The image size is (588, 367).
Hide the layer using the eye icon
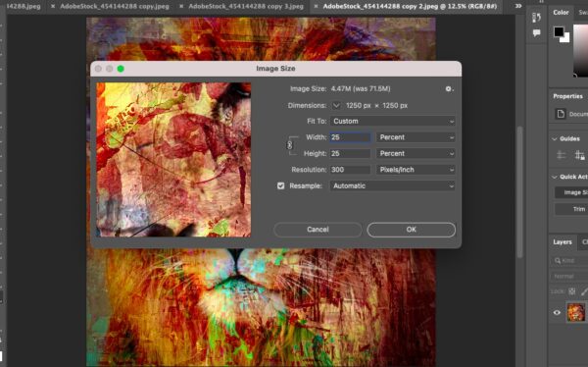click(x=557, y=312)
